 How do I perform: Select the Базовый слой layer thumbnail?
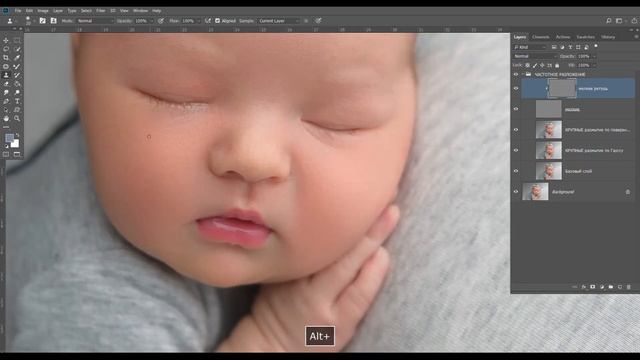click(549, 171)
